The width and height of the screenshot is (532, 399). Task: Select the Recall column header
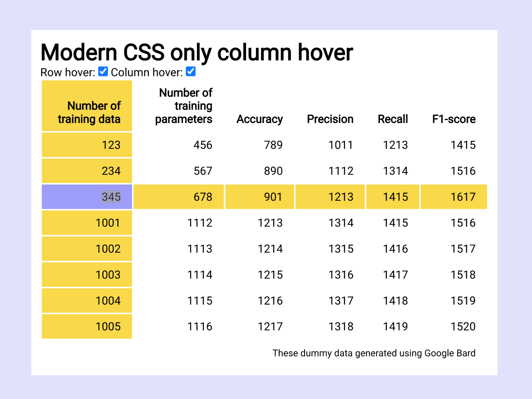click(393, 119)
